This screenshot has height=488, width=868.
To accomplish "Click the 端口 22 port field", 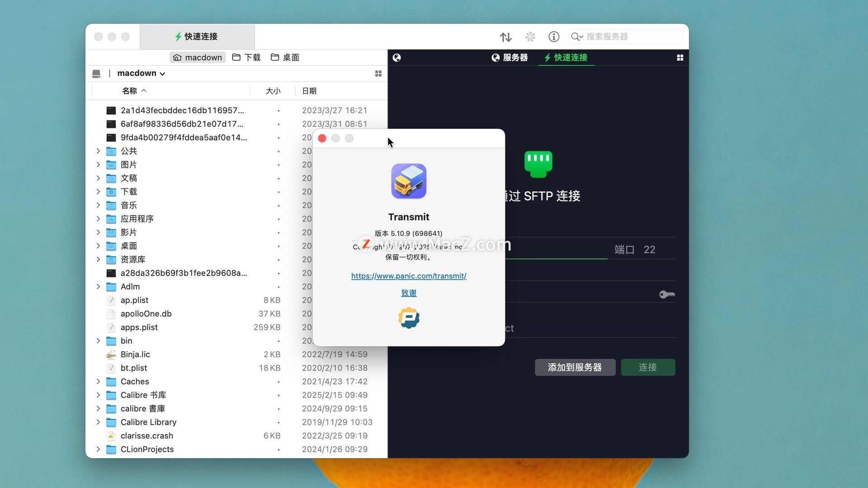I will (x=645, y=249).
